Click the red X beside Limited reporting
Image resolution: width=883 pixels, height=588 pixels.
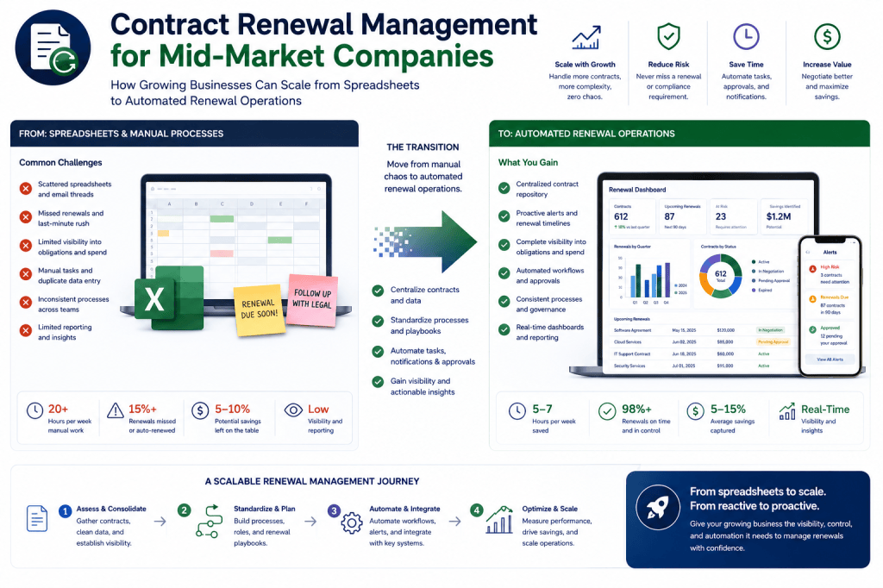tap(26, 330)
